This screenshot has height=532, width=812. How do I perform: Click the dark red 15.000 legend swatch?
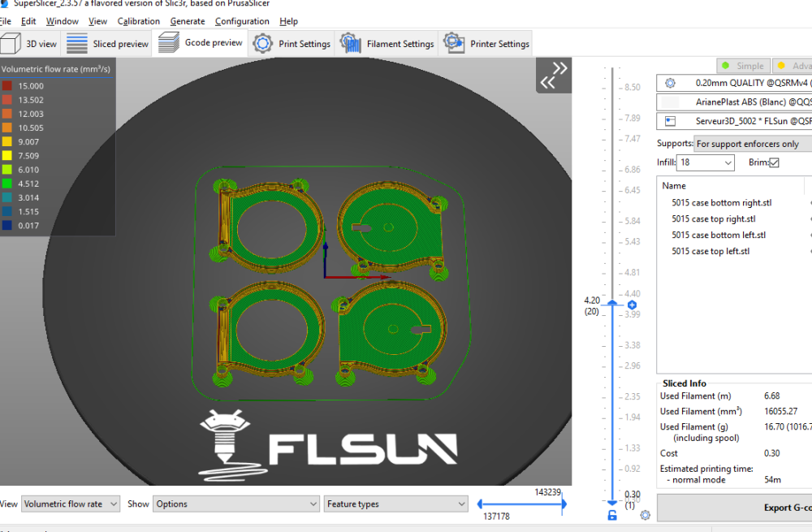click(6, 86)
